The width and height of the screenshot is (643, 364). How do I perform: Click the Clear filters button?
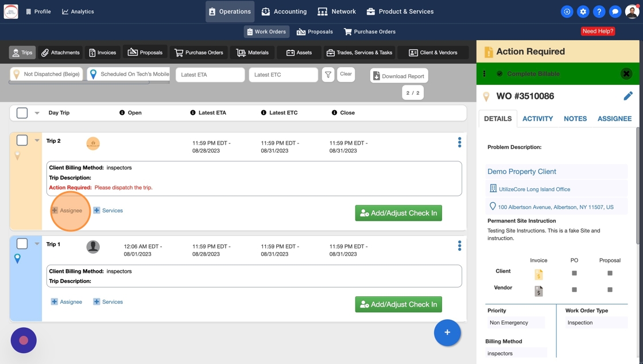pyautogui.click(x=346, y=74)
